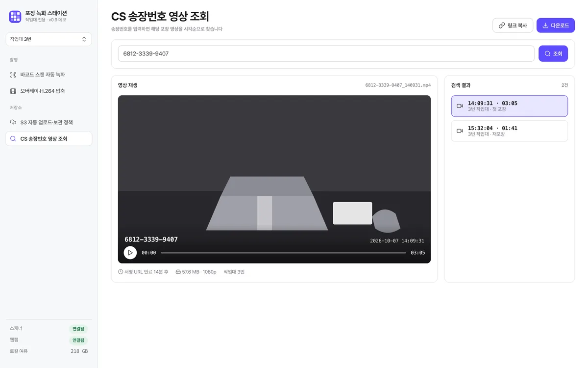Click the download arrow icon

point(545,26)
